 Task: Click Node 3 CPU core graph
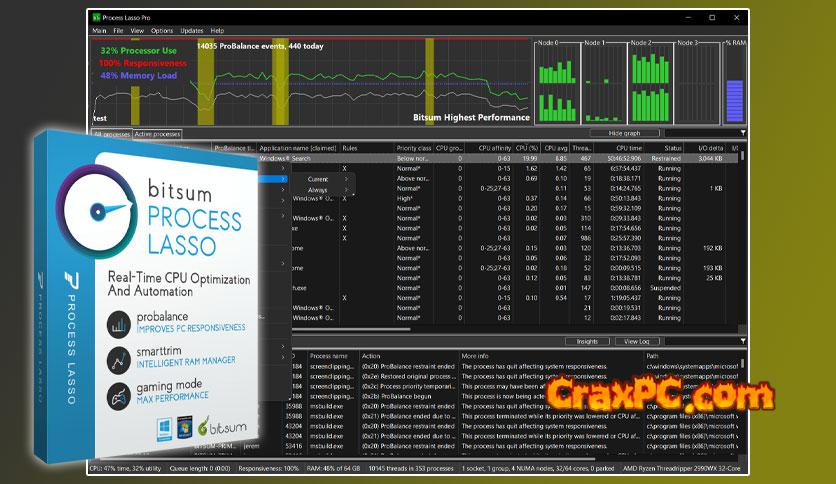[696, 84]
